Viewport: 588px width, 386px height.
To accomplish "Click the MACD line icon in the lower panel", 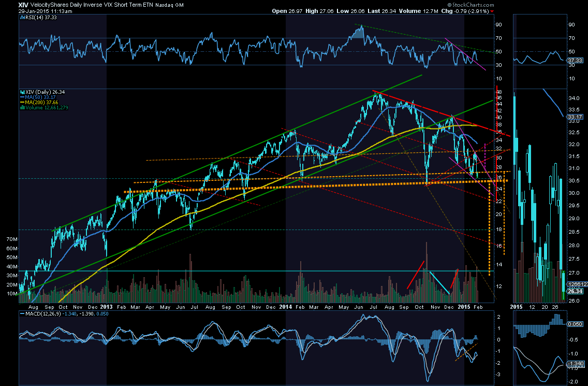I will [x=22, y=314].
